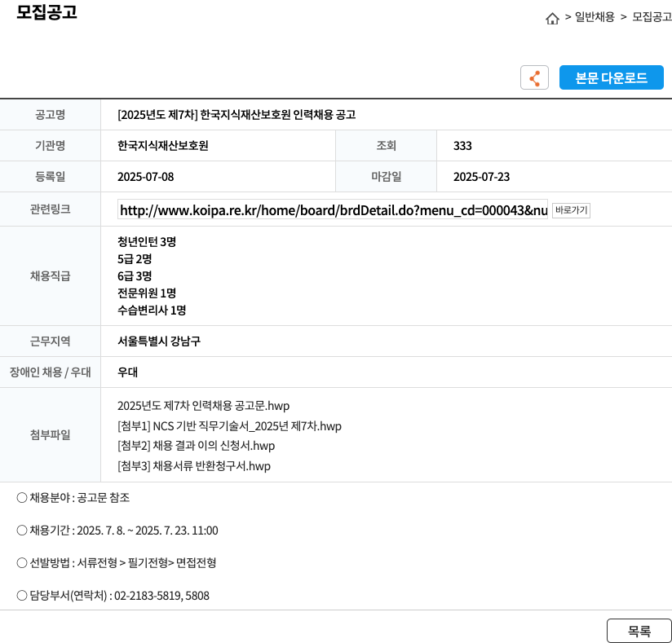
Task: Click the view count 333
Action: 462,146
